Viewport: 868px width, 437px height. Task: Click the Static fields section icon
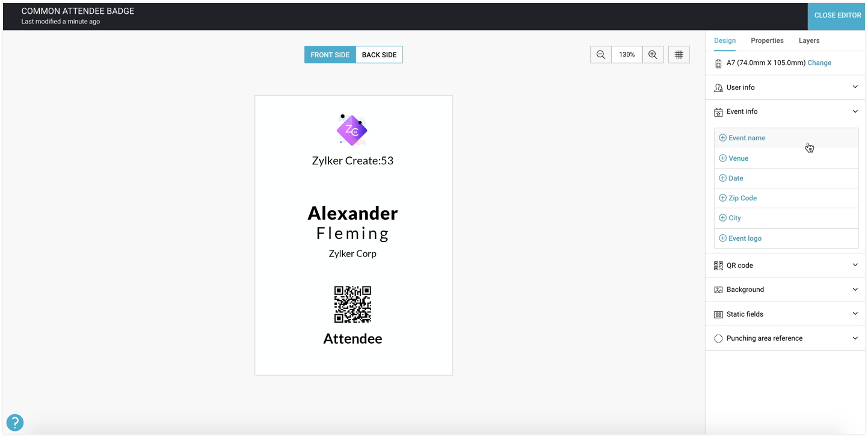(x=718, y=314)
